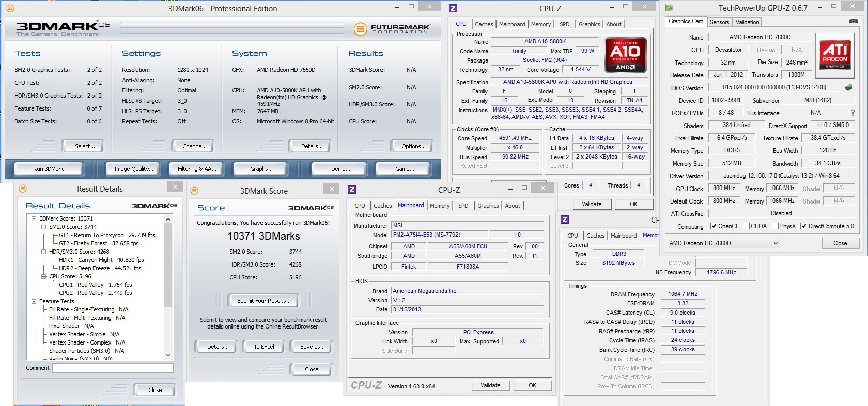Image resolution: width=868 pixels, height=406 pixels.
Task: Click the Futuremark Corporation logo
Action: 393,29
